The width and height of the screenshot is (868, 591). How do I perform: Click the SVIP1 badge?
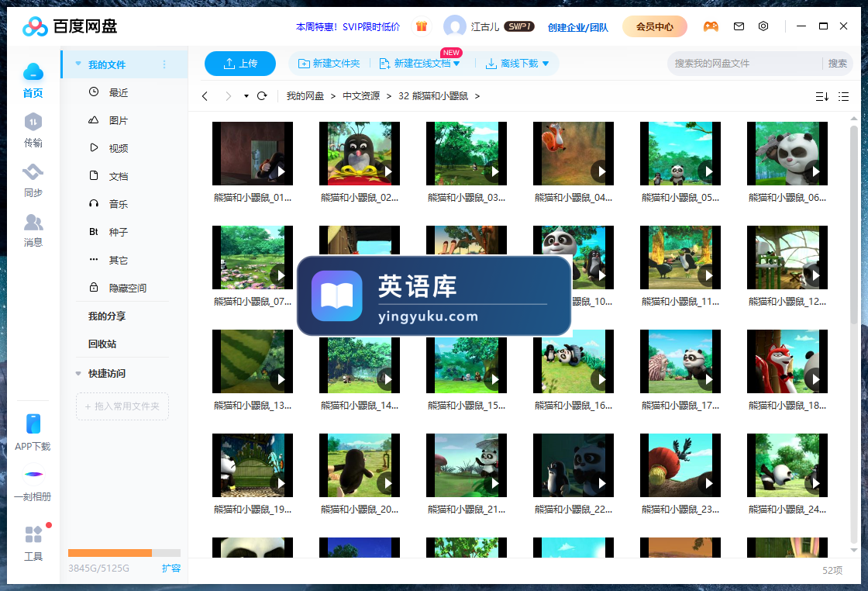[518, 26]
